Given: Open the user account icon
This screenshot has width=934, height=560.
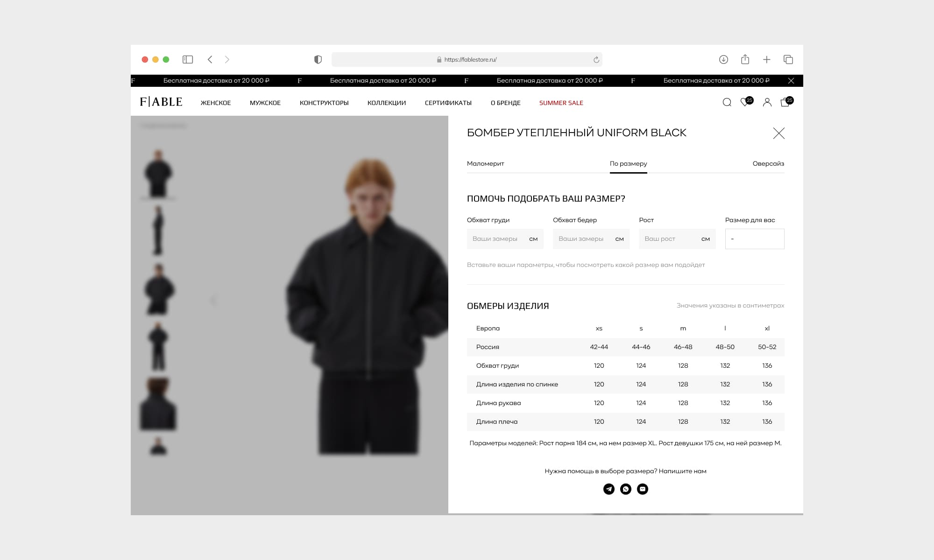Looking at the screenshot, I should pos(767,103).
